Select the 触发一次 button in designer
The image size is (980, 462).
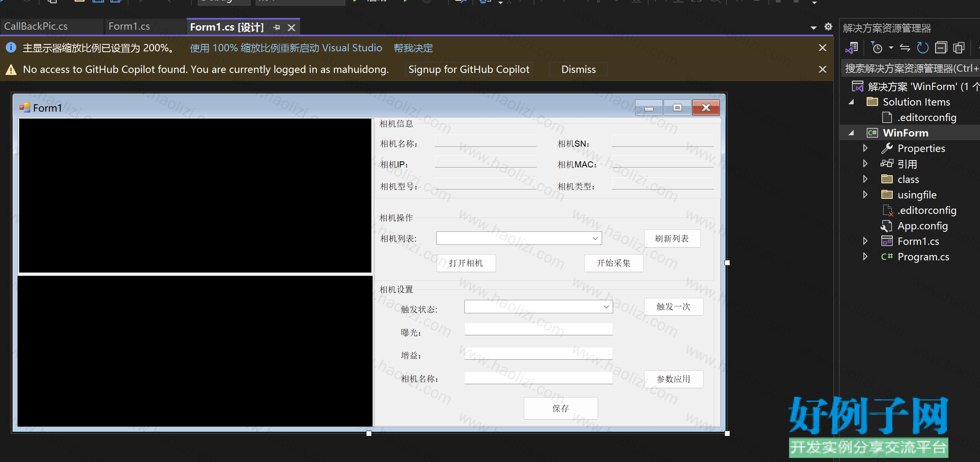[673, 307]
